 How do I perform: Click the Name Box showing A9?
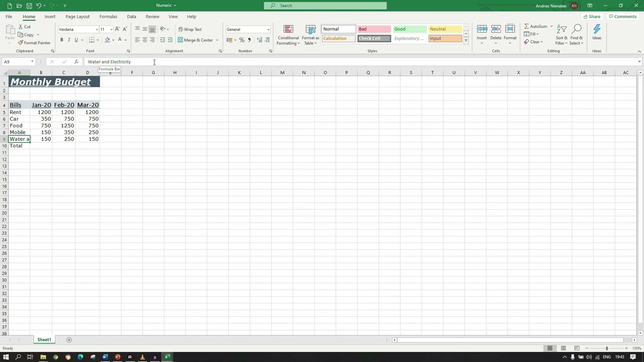pyautogui.click(x=16, y=62)
